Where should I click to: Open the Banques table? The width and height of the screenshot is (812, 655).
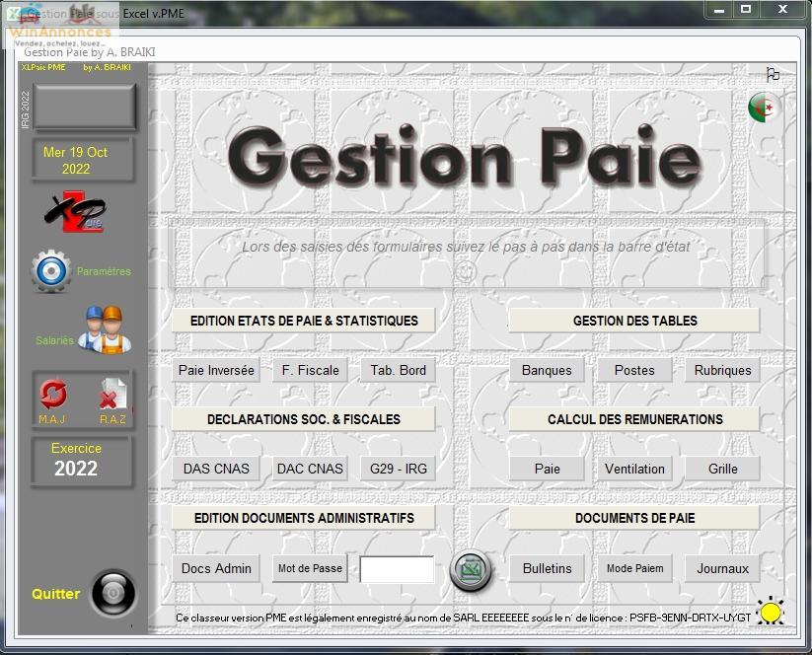tap(547, 371)
